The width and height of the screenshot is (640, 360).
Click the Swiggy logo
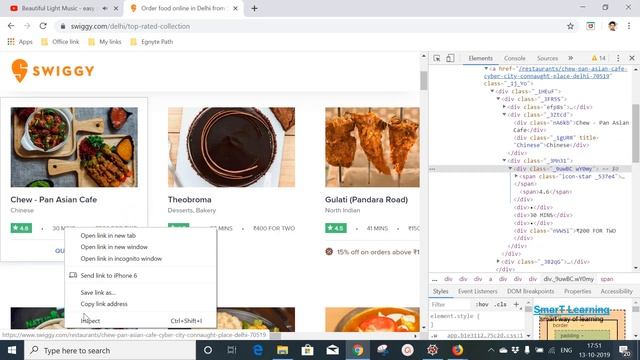(53, 71)
